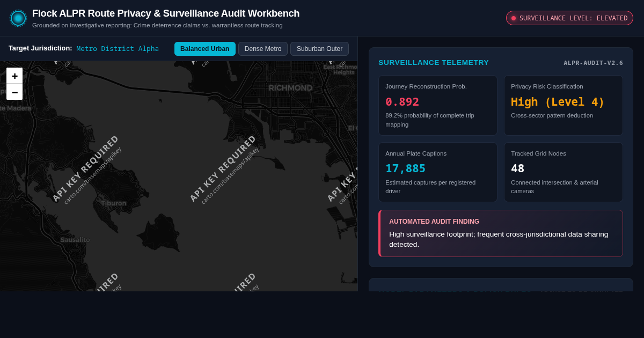
Task: Click the Flock ALPR radar logo icon
Action: tap(18, 18)
